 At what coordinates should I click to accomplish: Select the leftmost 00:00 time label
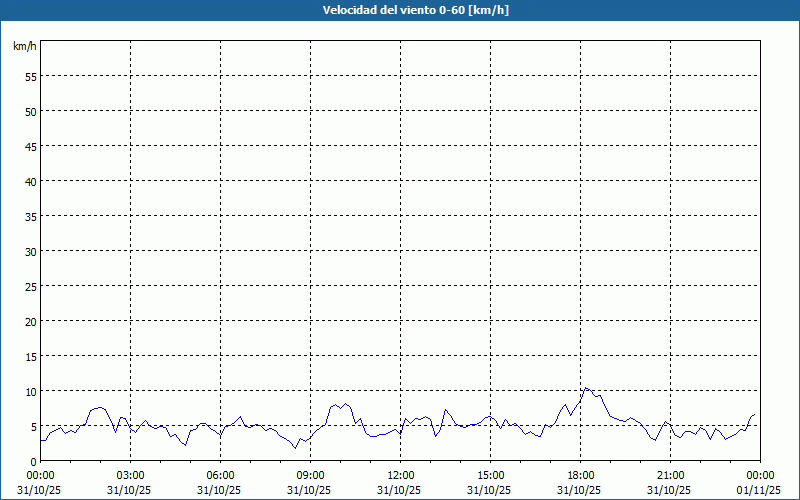click(x=41, y=475)
